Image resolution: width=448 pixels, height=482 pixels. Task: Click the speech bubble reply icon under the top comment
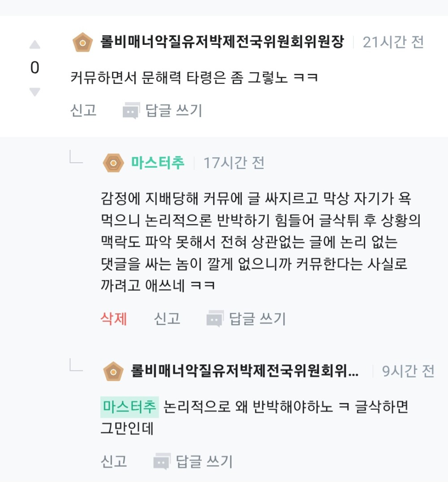(x=131, y=110)
